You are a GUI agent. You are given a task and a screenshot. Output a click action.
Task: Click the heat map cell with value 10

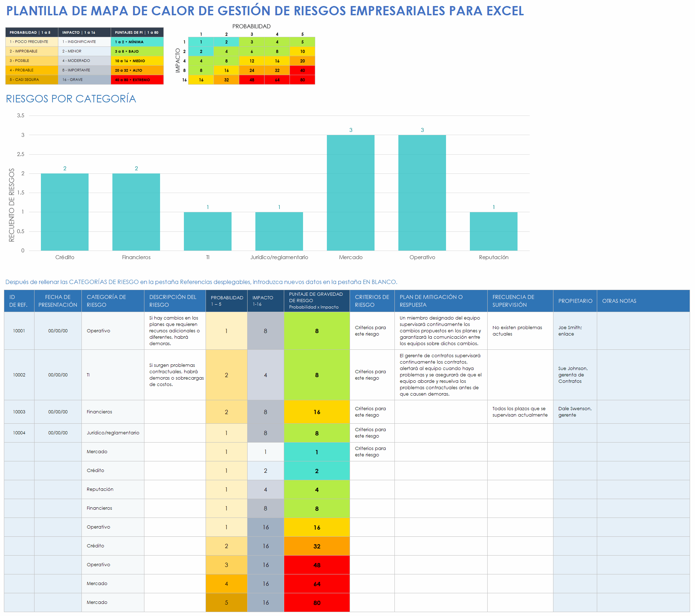click(x=302, y=51)
